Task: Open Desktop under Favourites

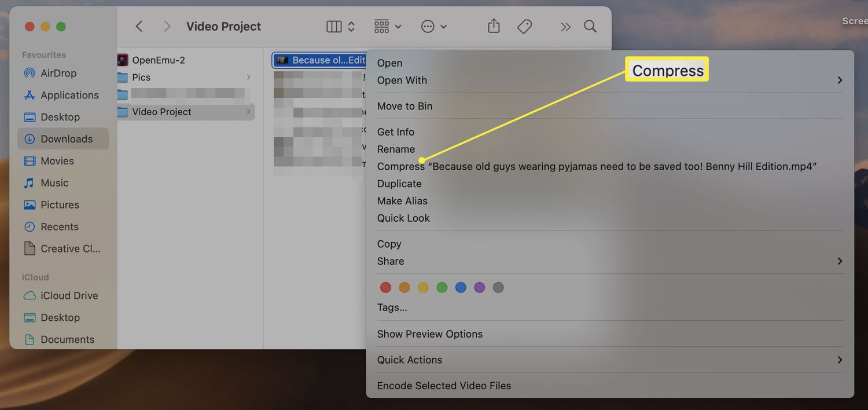Action: click(x=60, y=117)
